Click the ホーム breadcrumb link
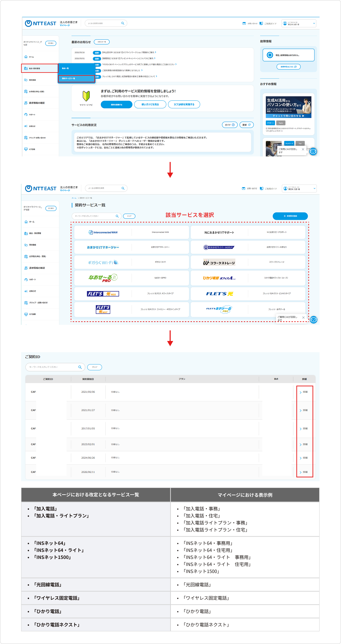The width and height of the screenshot is (341, 644). point(74,198)
